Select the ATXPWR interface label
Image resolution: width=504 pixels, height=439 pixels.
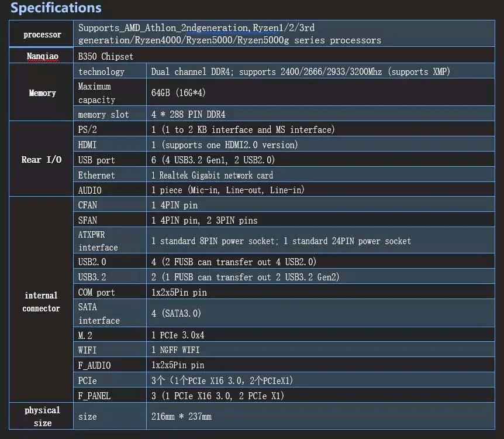98,241
